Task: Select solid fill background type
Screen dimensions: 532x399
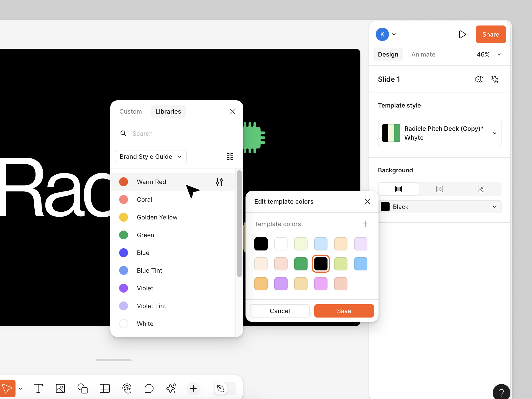Action: coord(398,189)
